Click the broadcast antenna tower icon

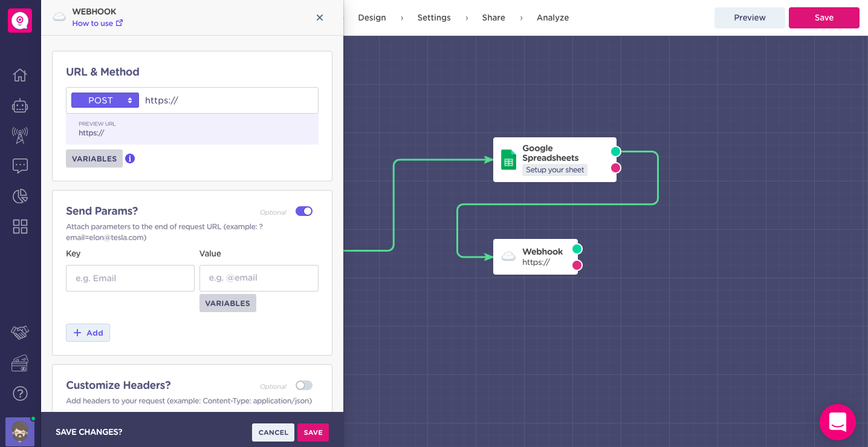click(20, 135)
